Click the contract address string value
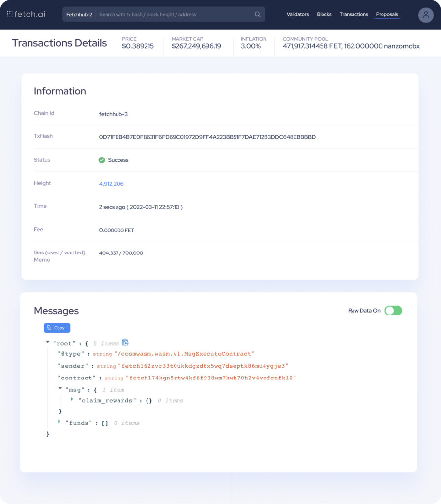Image resolution: width=441 pixels, height=504 pixels. click(x=211, y=378)
